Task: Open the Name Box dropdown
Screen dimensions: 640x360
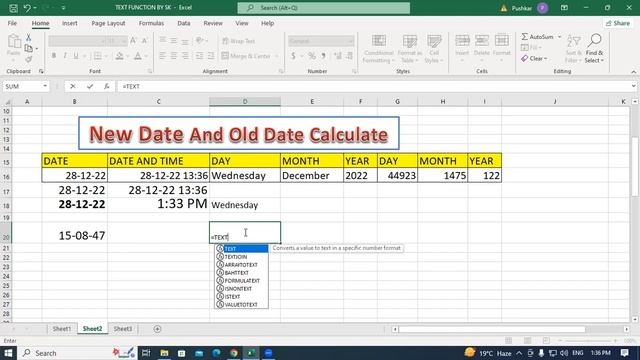Action: (x=45, y=86)
